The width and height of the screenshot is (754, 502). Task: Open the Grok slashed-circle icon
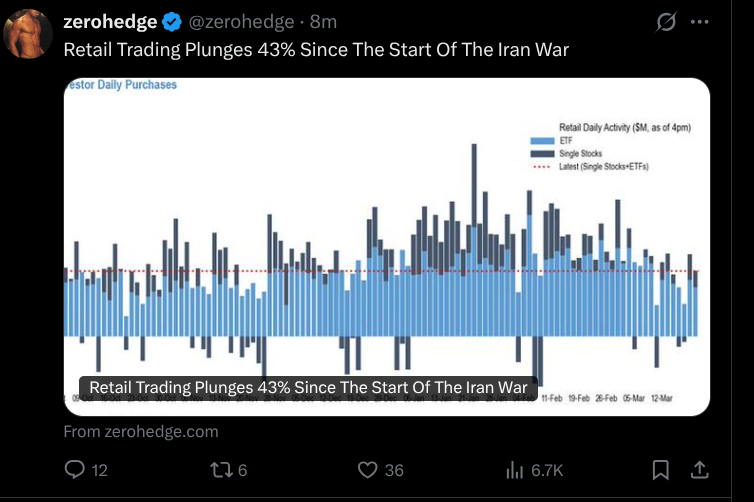point(666,22)
